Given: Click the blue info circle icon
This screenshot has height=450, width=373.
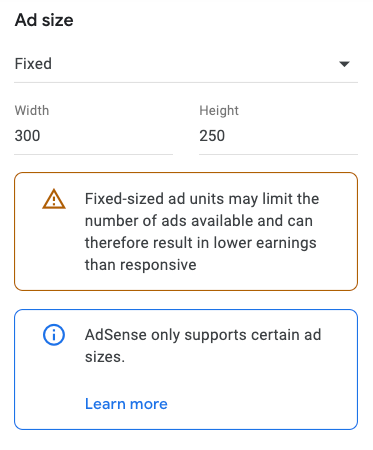Looking at the screenshot, I should pyautogui.click(x=54, y=335).
